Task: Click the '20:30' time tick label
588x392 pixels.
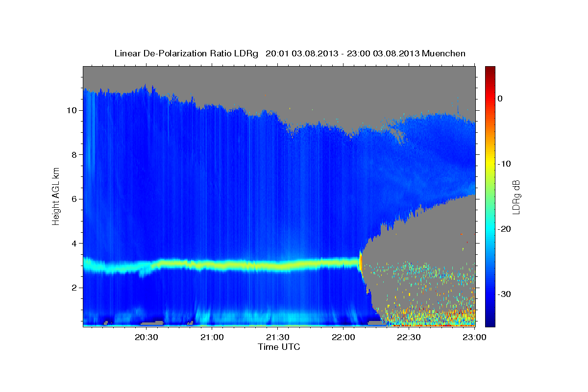Action: (x=146, y=338)
